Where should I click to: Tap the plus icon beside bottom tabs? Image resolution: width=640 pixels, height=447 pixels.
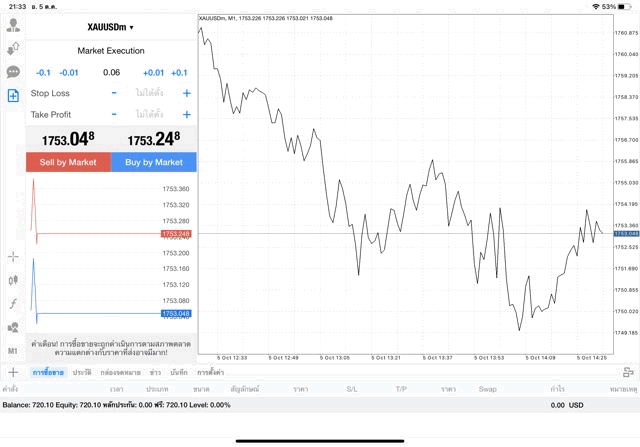[13, 372]
